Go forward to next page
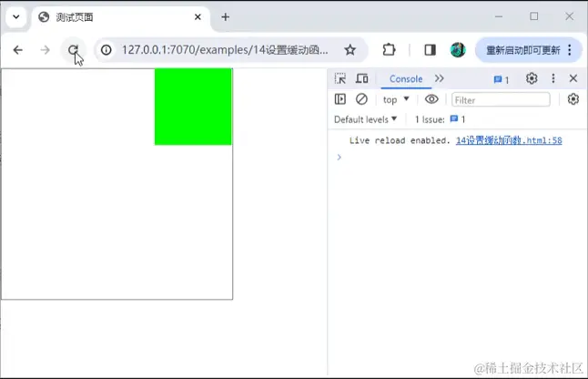The width and height of the screenshot is (588, 379). pos(45,50)
